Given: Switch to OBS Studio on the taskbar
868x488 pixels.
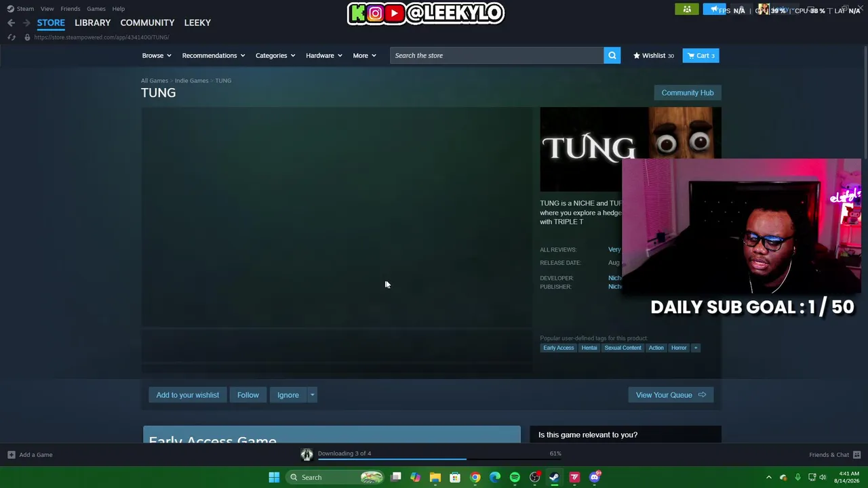Looking at the screenshot, I should coord(535,477).
